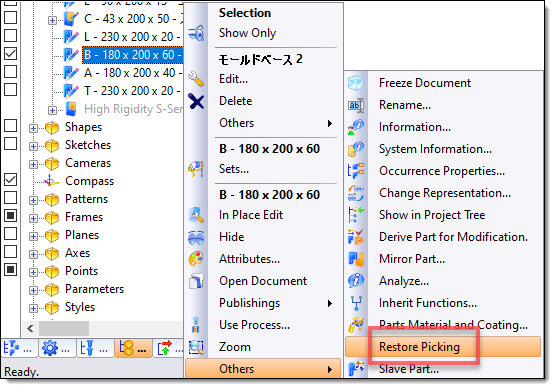Click the Show Only eye icon
555x389 pixels.
point(196,33)
